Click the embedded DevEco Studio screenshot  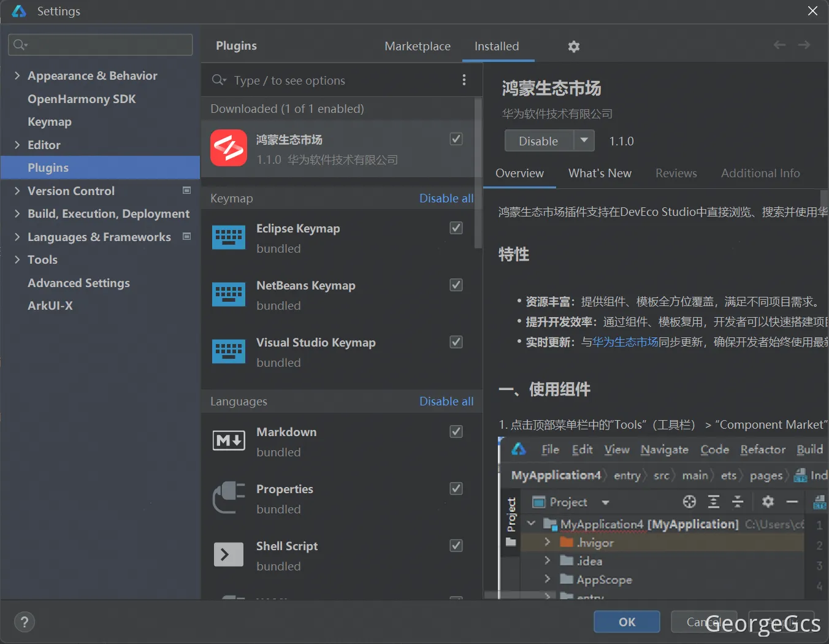[663, 518]
